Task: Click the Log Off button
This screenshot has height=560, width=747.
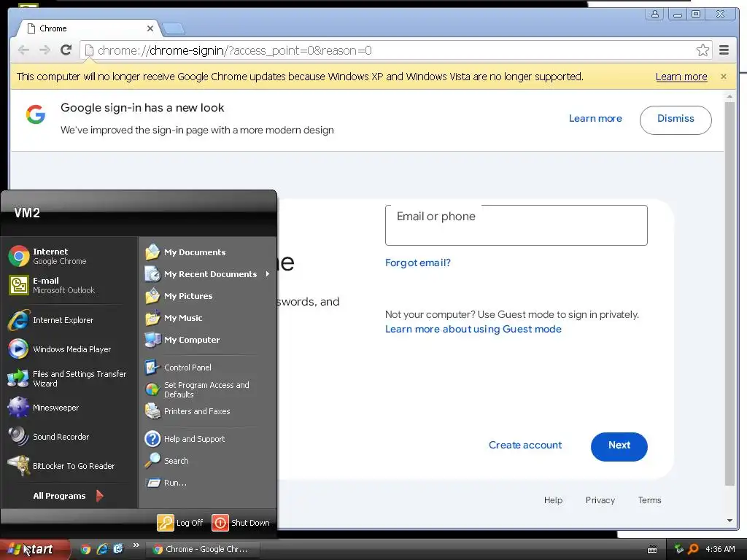Action: pos(180,522)
